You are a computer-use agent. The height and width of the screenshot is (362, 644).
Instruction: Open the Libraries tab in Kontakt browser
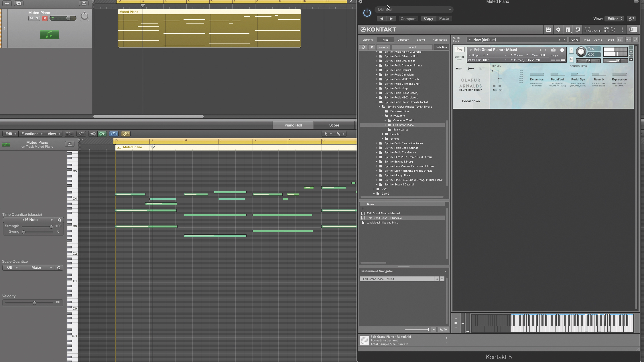(368, 40)
